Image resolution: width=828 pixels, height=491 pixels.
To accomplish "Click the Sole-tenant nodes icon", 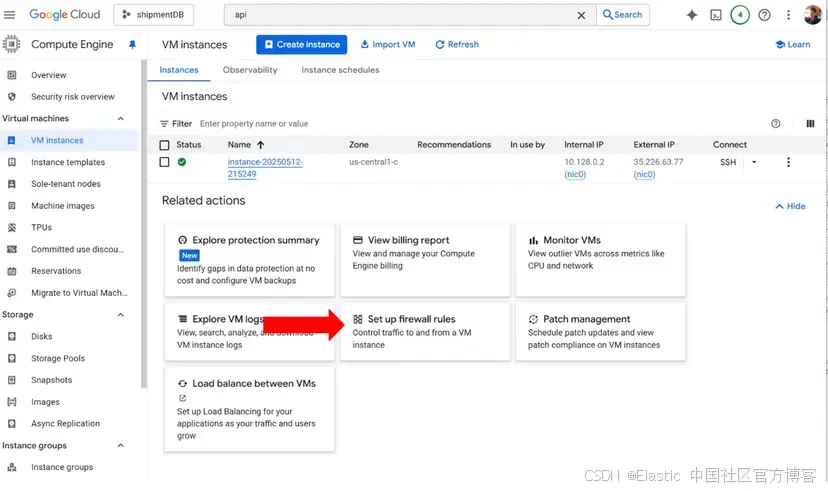I will 12,184.
